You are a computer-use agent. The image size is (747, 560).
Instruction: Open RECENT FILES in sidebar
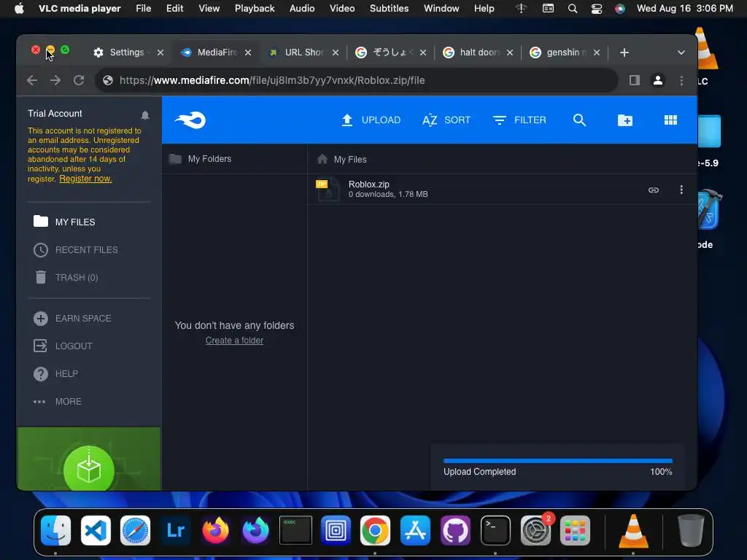[76, 249]
